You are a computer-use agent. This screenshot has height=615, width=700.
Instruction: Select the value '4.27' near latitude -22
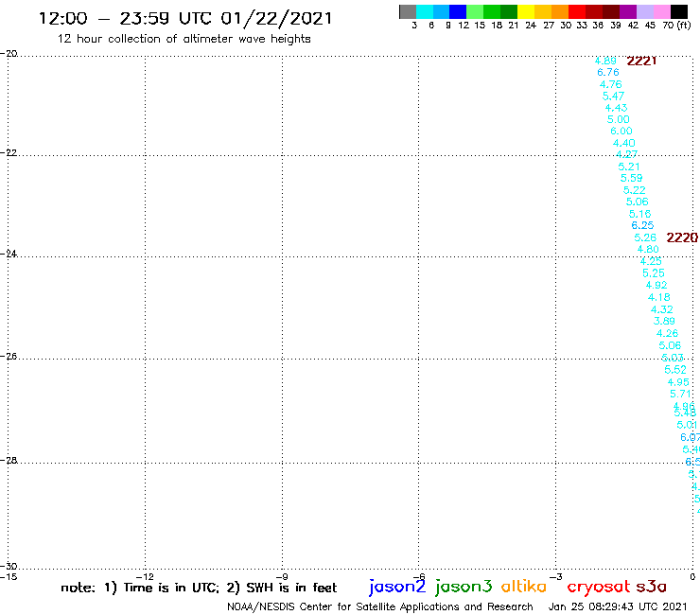pos(627,154)
